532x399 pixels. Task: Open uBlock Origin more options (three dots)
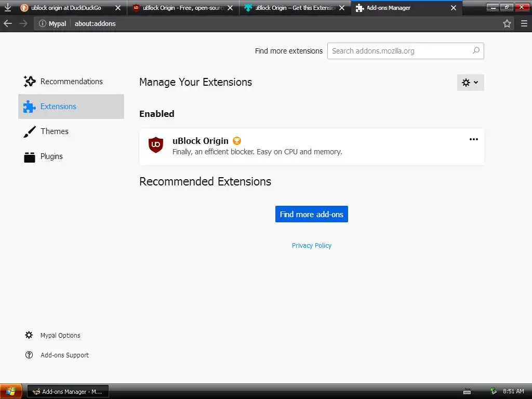[x=474, y=139]
